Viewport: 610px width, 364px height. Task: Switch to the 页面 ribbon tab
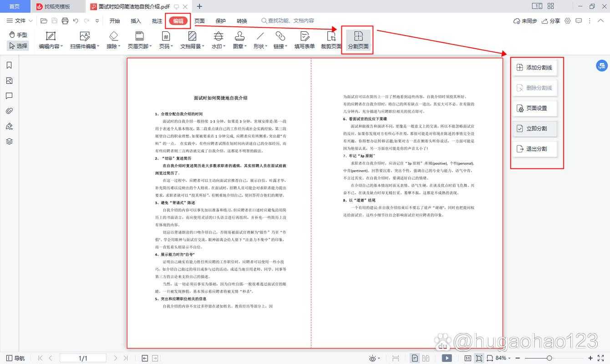coord(199,21)
